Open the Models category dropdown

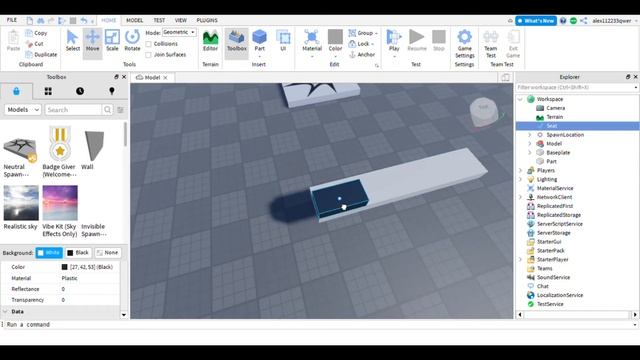coord(23,110)
